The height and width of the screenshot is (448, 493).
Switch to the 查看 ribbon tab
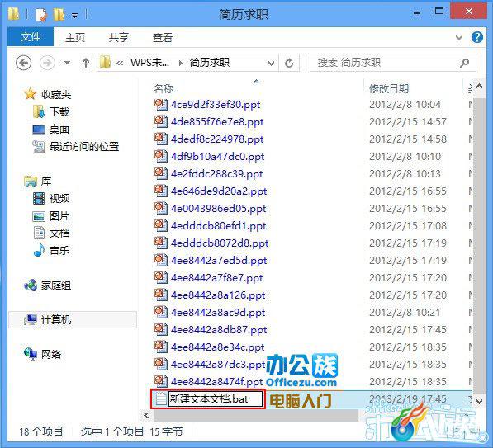coord(162,38)
